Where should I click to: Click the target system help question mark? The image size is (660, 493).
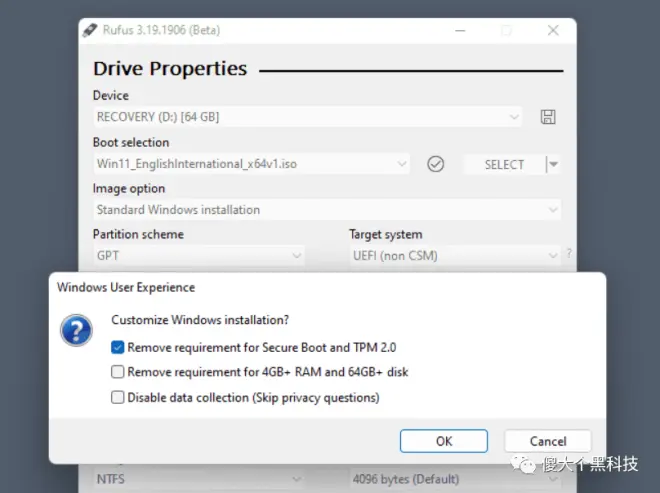569,253
